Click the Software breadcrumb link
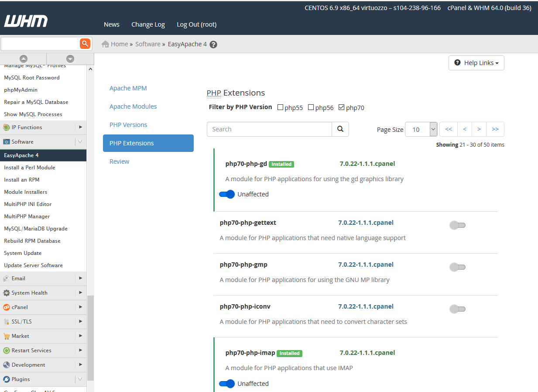This screenshot has width=538, height=392. 148,44
